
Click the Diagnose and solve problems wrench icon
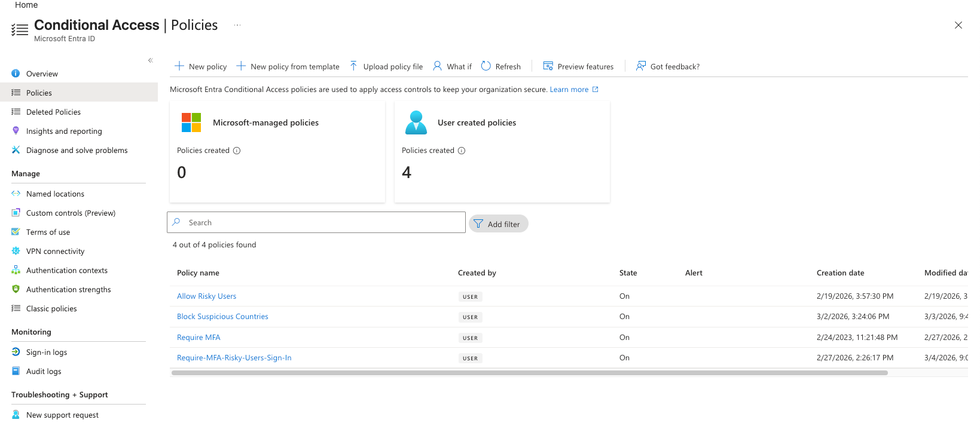click(x=16, y=150)
